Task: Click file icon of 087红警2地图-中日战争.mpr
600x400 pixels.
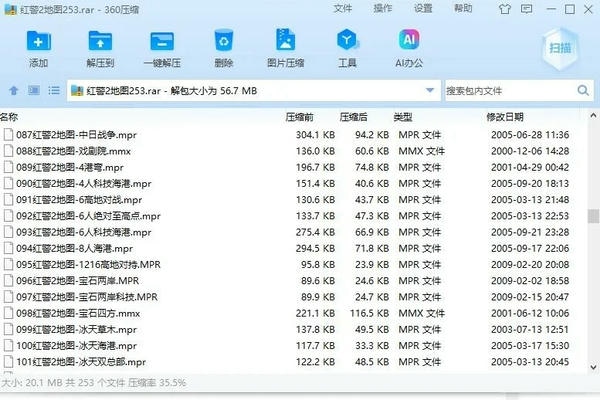Action: pos(8,135)
